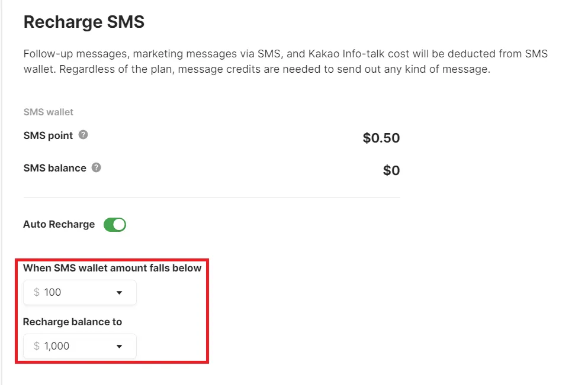Click the dollar sign in the 1,000 field
The height and width of the screenshot is (385, 588).
pos(37,346)
